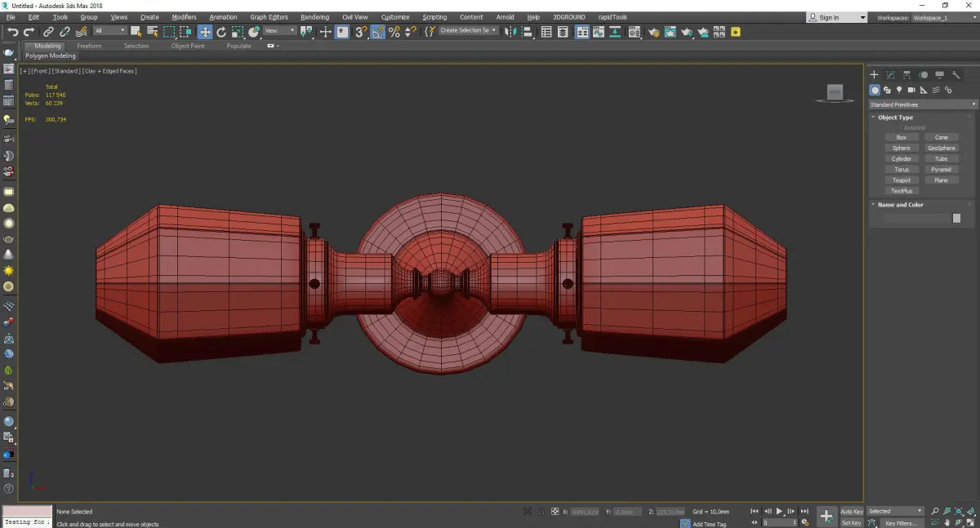Click the Teapot primitive button
980x528 pixels.
tap(902, 180)
